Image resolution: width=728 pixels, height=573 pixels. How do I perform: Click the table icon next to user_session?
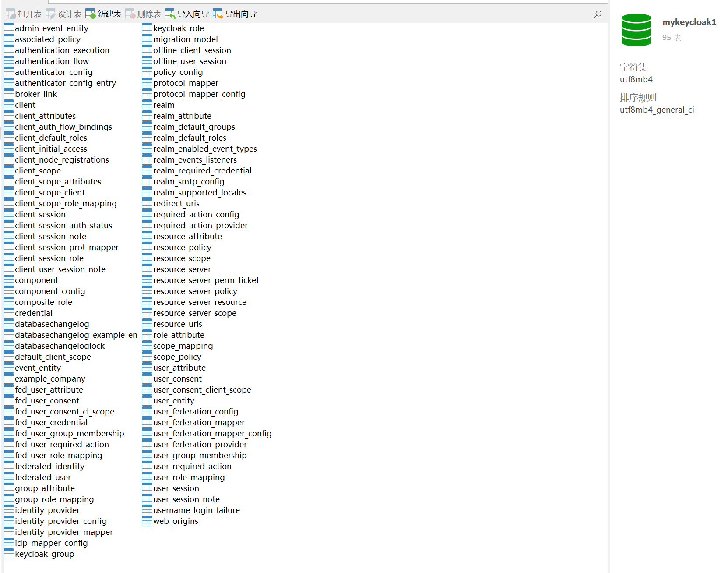pos(147,488)
